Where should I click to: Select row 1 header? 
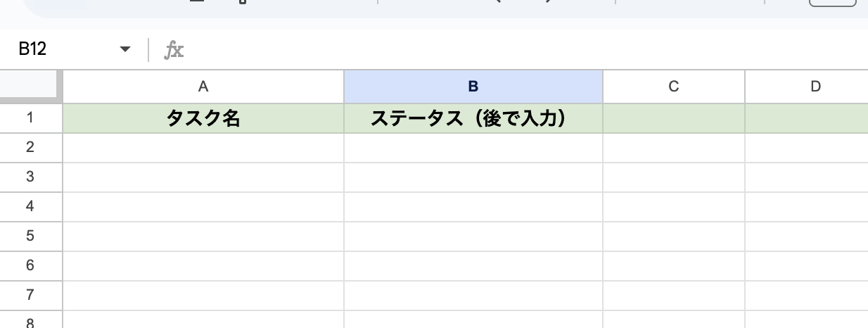pyautogui.click(x=31, y=118)
